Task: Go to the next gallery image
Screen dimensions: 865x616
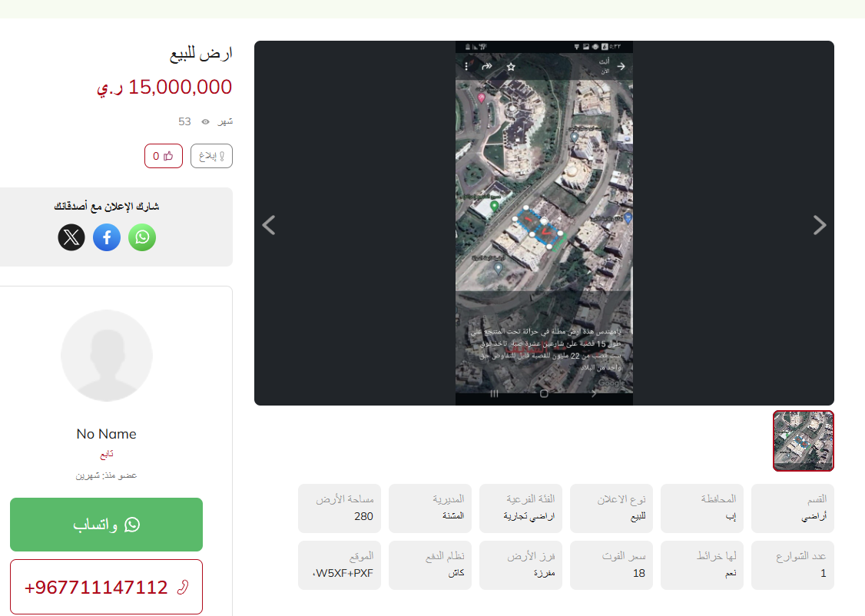Action: tap(819, 225)
